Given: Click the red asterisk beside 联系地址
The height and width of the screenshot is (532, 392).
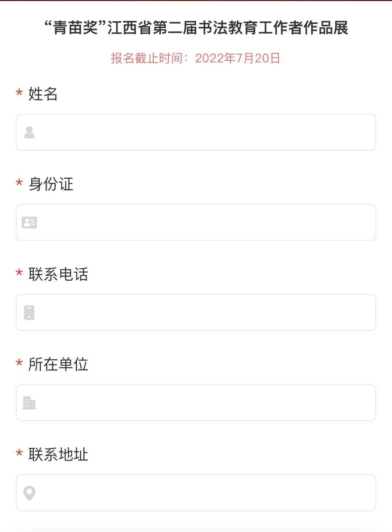Looking at the screenshot, I should 19,453.
